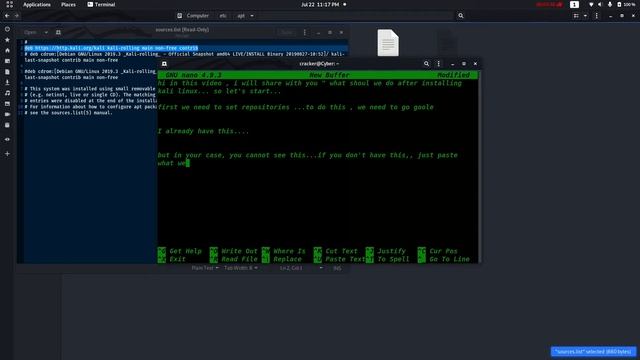Screen dimensions: 640x360
Task: Open the Recent sidebar icon in file manager
Action: 7,29
